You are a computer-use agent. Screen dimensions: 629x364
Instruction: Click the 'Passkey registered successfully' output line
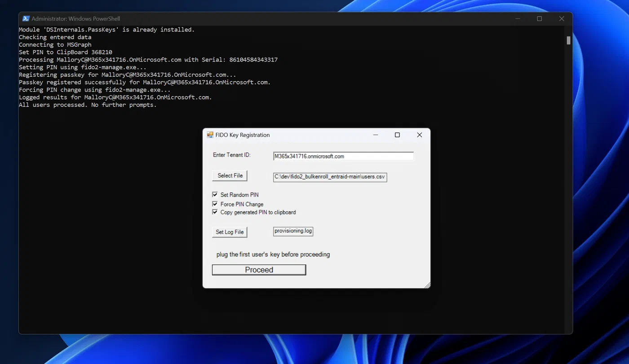point(145,82)
